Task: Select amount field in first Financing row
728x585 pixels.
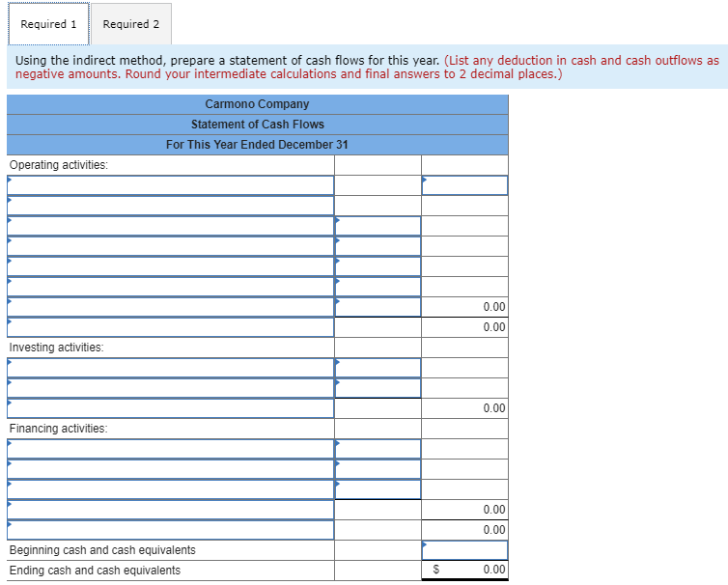Action: (378, 449)
